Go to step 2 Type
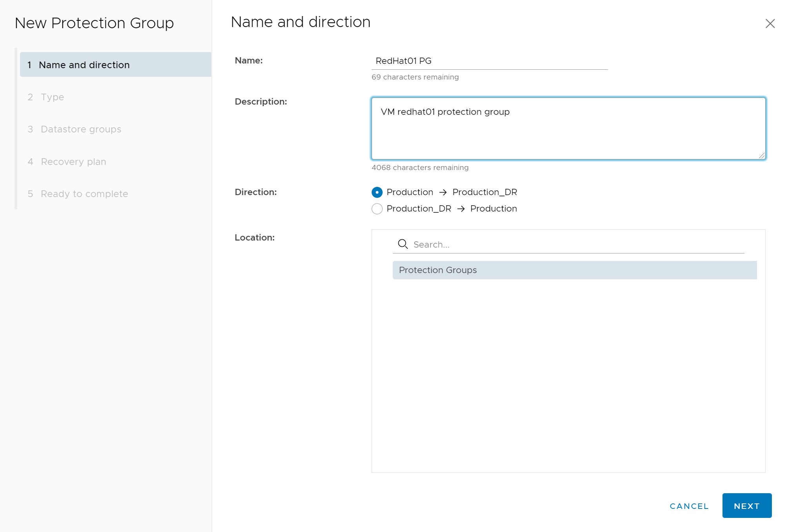 pyautogui.click(x=53, y=97)
